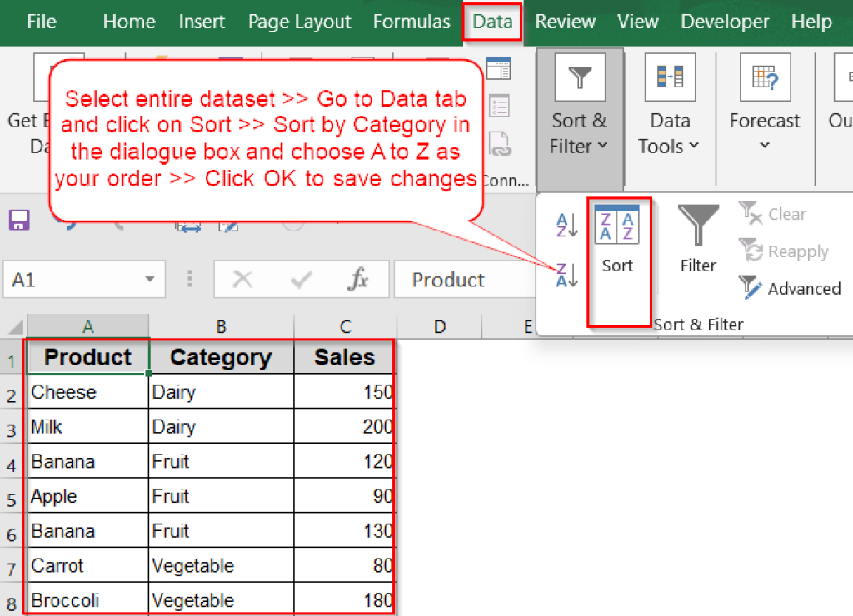Open Advanced filter options
The image size is (853, 616).
click(x=790, y=289)
